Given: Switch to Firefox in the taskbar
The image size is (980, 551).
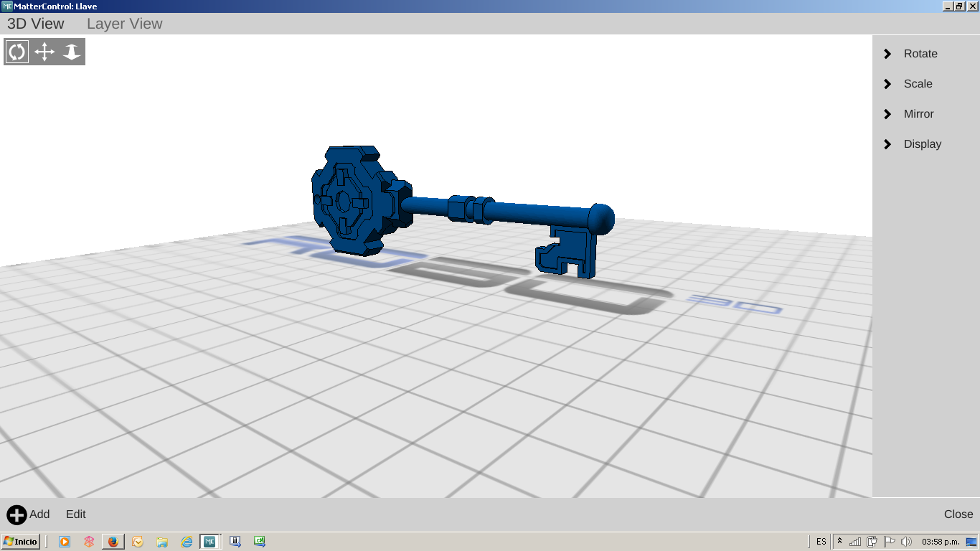Looking at the screenshot, I should coord(113,542).
